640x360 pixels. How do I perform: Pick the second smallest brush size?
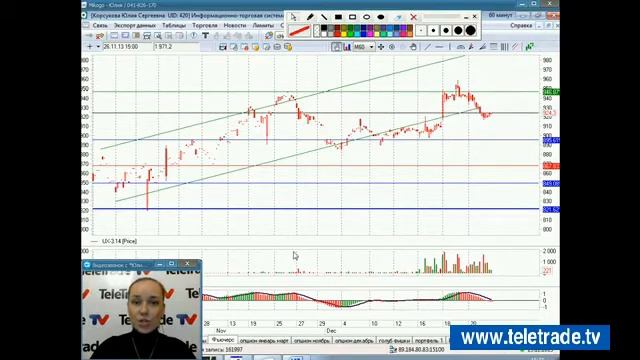click(x=433, y=31)
